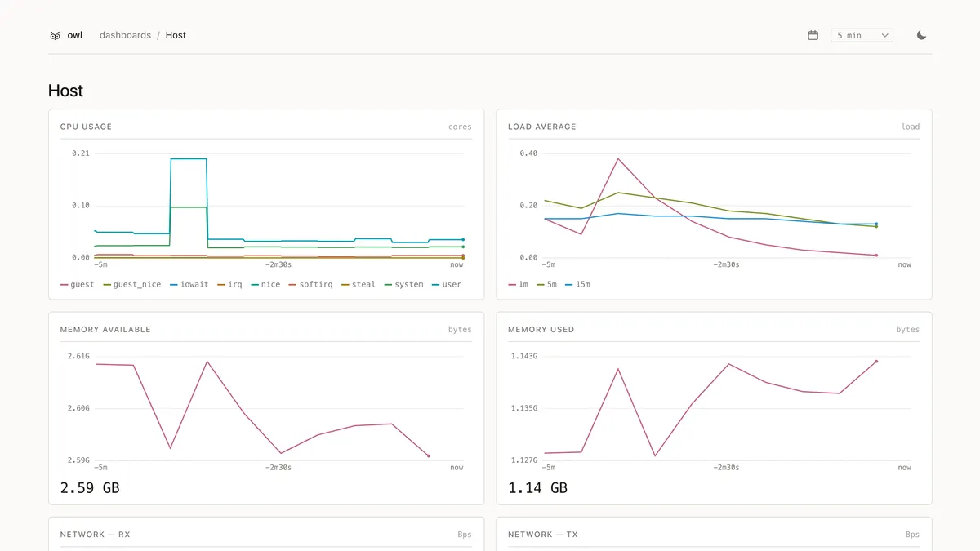980x551 pixels.
Task: Click the Bps unit on Network RX panel
Action: (465, 535)
